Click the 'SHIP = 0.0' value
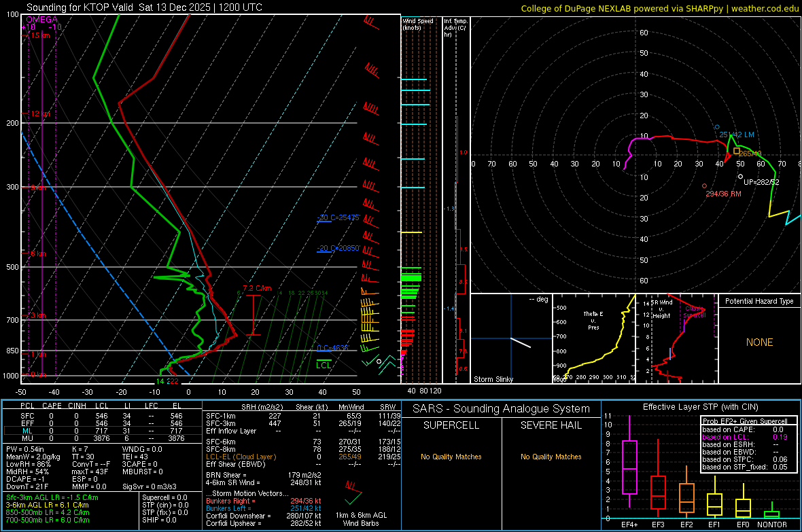Screen dimensions: 802x532 pyautogui.click(x=159, y=520)
